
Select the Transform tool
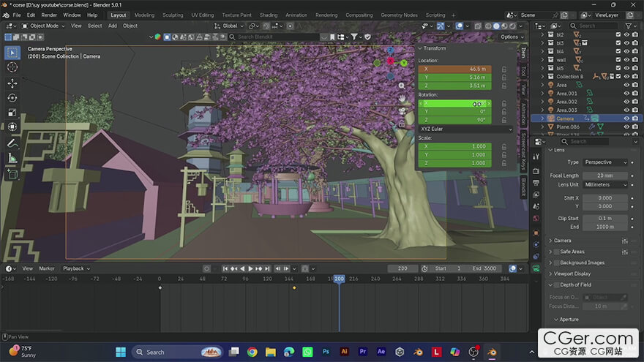12,127
